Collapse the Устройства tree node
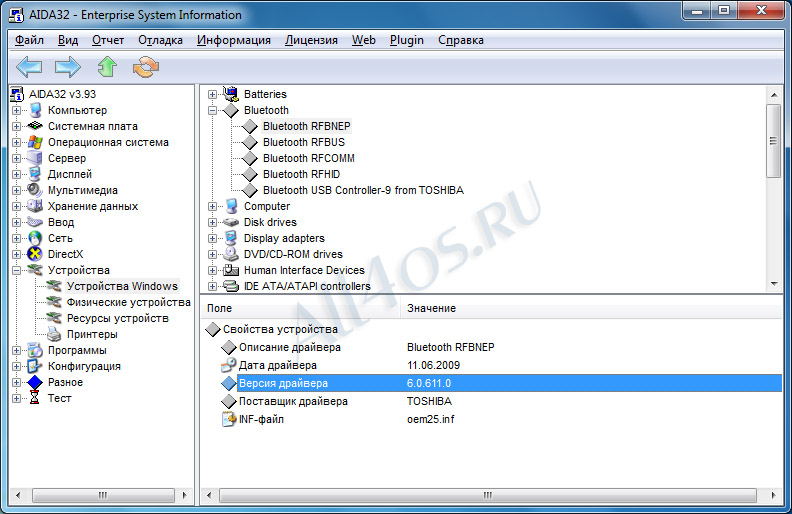Viewport: 792px width, 514px height. 17,270
